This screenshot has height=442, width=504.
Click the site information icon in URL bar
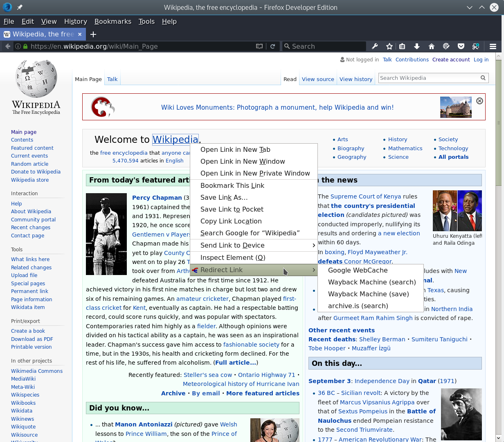coord(18,46)
